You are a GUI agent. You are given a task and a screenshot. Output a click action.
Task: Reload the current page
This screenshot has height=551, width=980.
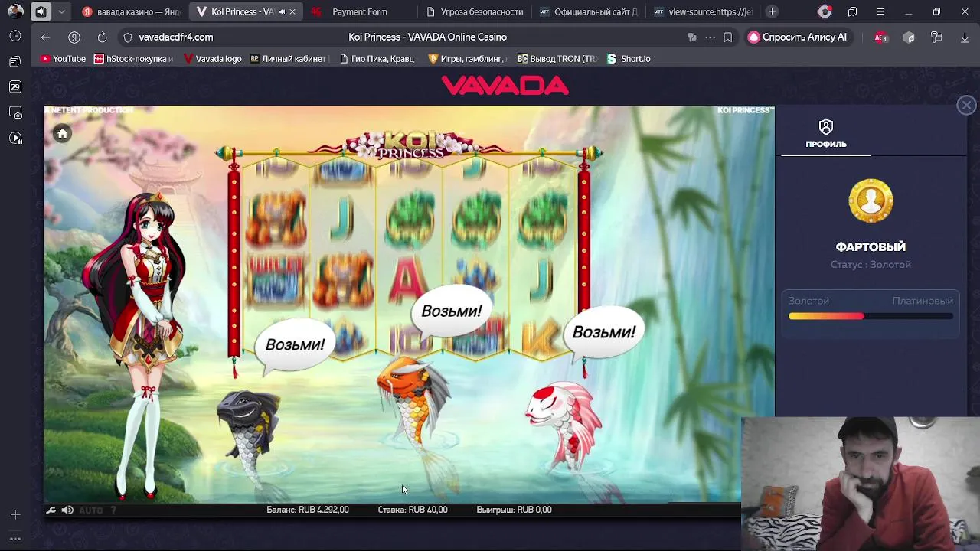pos(102,37)
